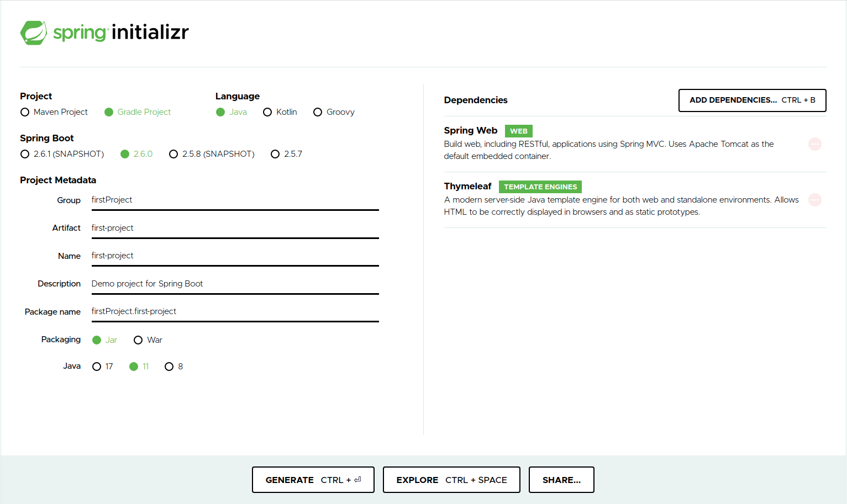The height and width of the screenshot is (504, 847).
Task: Click the Spring Web description text
Action: tap(609, 150)
